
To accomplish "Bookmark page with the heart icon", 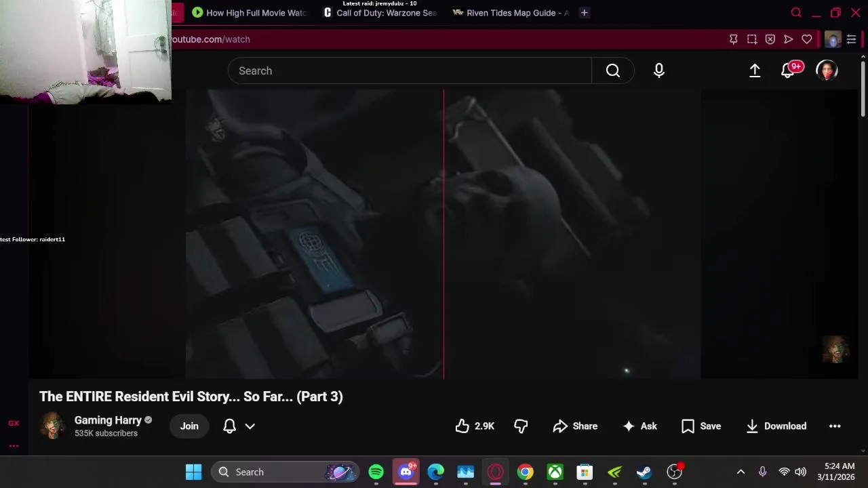I will pyautogui.click(x=806, y=39).
